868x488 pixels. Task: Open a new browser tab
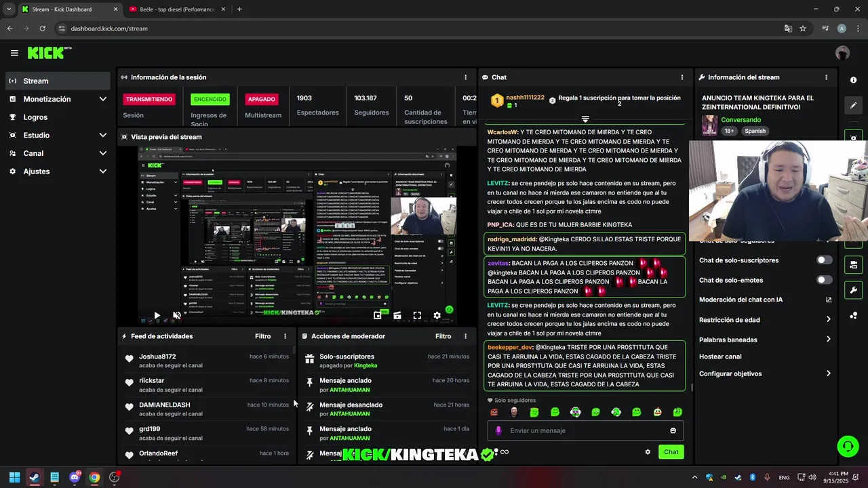239,9
